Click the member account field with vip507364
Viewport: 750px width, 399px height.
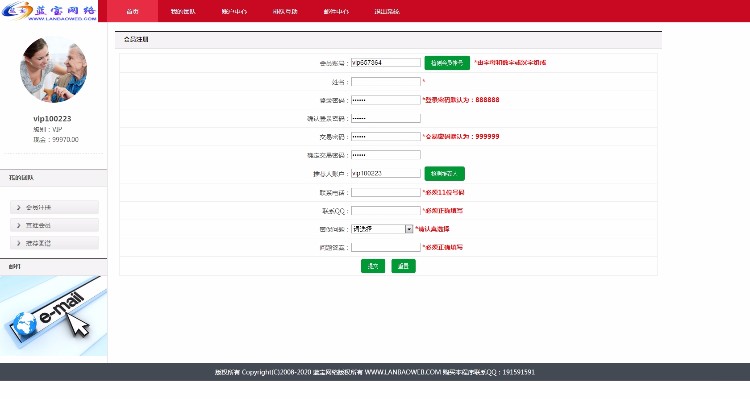[x=386, y=63]
